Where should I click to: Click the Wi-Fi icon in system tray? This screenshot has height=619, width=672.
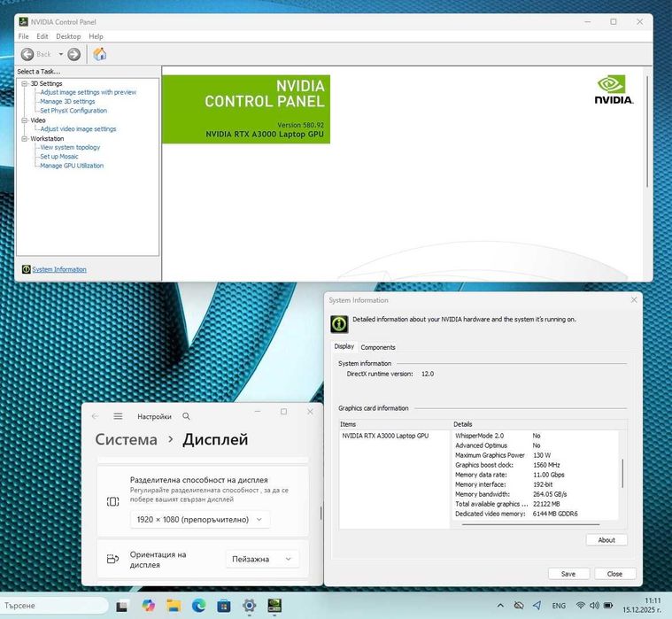coord(580,606)
